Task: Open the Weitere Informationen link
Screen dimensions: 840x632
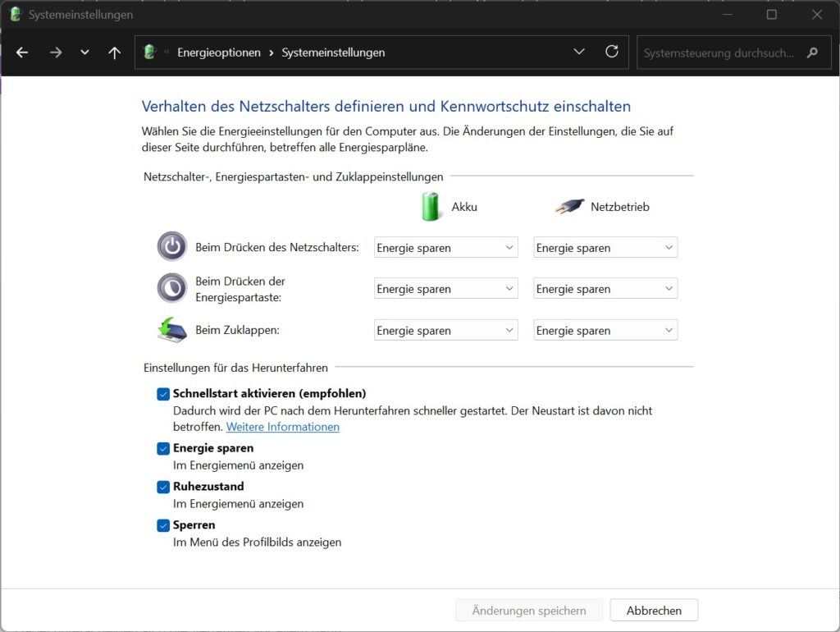Action: coord(283,427)
